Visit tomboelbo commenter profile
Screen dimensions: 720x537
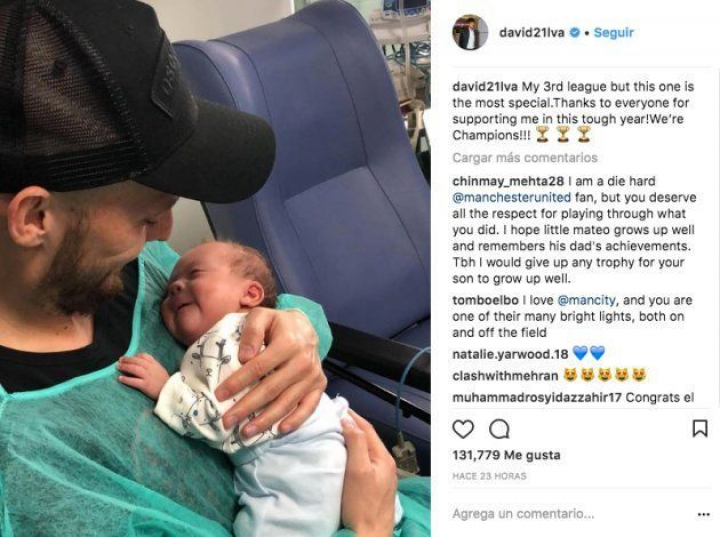pos(485,300)
